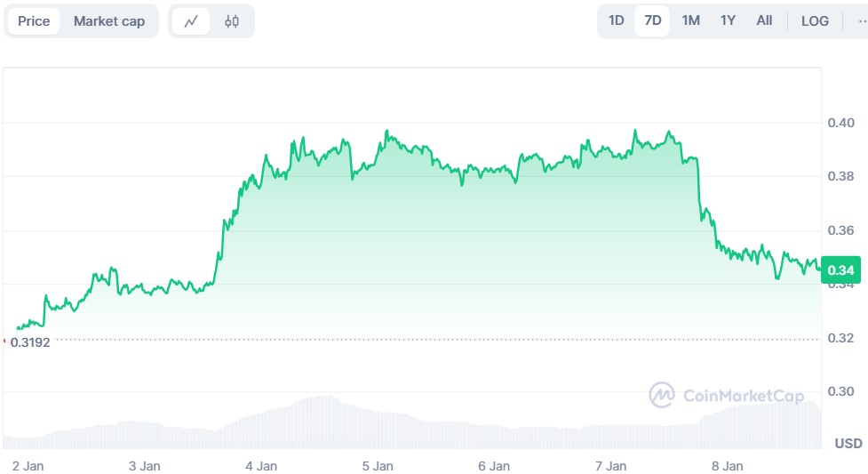The image size is (868, 474).
Task: Switch to candlestick chart icon
Action: (232, 21)
